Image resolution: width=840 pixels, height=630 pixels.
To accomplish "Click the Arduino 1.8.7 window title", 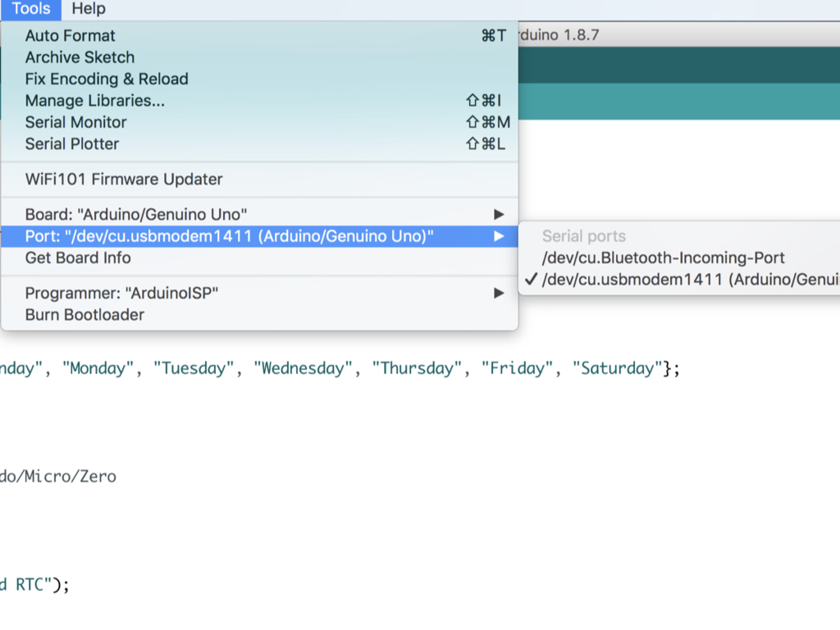I will point(559,34).
